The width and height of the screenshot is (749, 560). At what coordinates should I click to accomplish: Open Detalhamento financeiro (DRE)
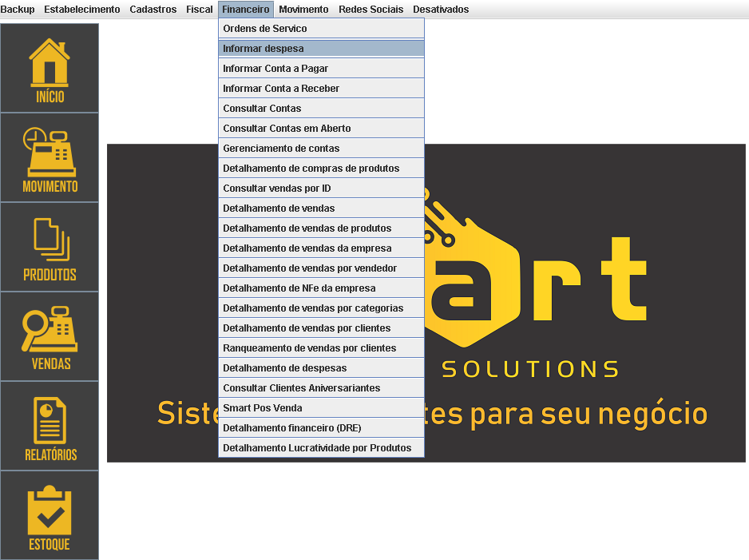321,428
